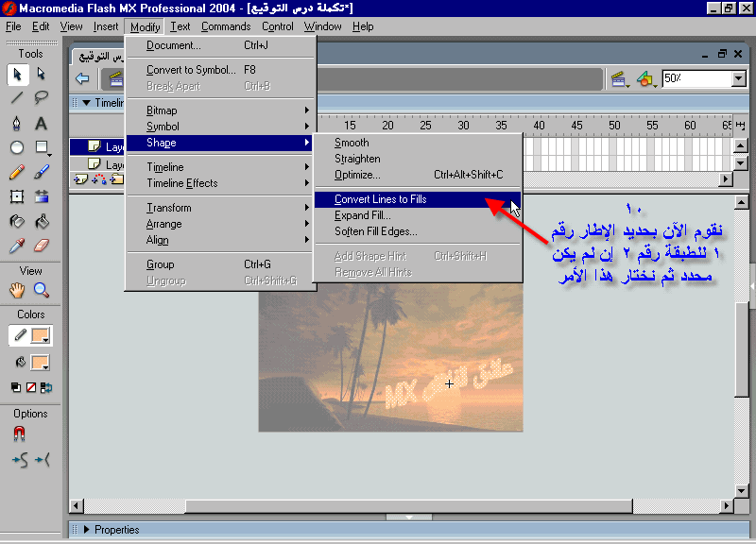Open the Arrange submenu
Image resolution: width=756 pixels, height=544 pixels.
click(x=220, y=224)
